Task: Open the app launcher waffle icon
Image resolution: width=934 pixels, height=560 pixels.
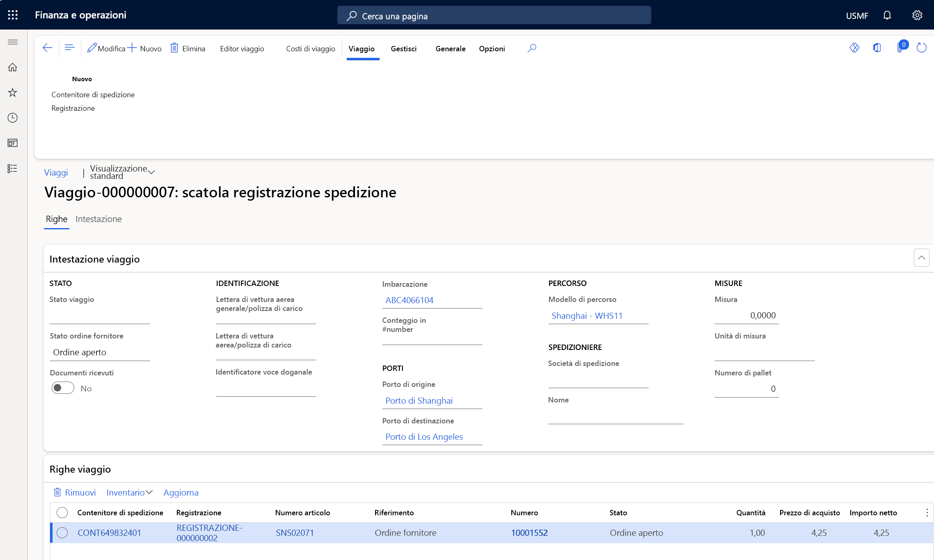Action: 13,15
